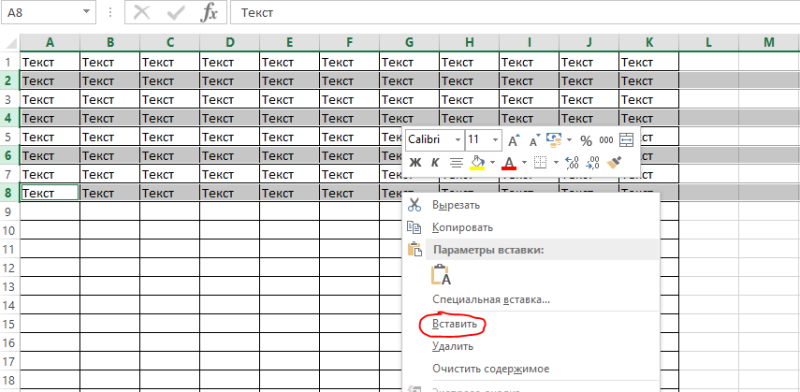Click cell A1 with Текст
Image resolution: width=800 pixels, height=392 pixels.
pyautogui.click(x=50, y=62)
